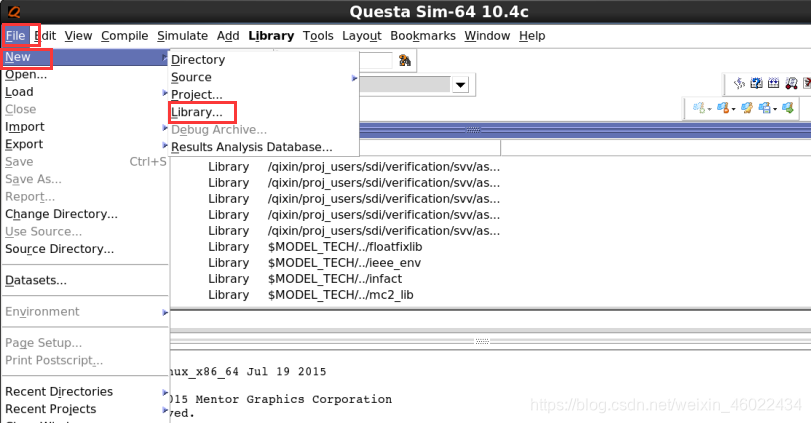The image size is (811, 423).
Task: Click the Questa Q logo icon
Action: (14, 11)
